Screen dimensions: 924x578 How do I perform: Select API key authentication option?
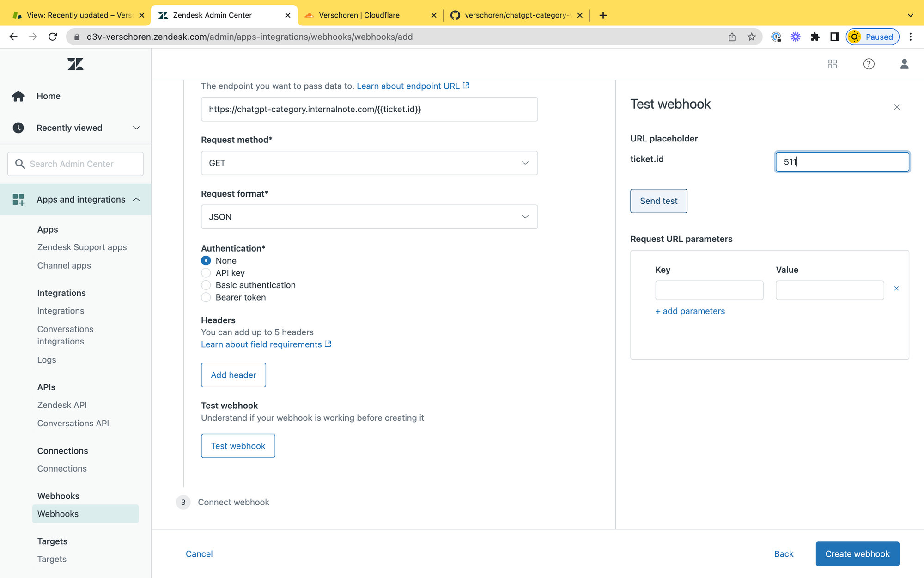tap(206, 273)
